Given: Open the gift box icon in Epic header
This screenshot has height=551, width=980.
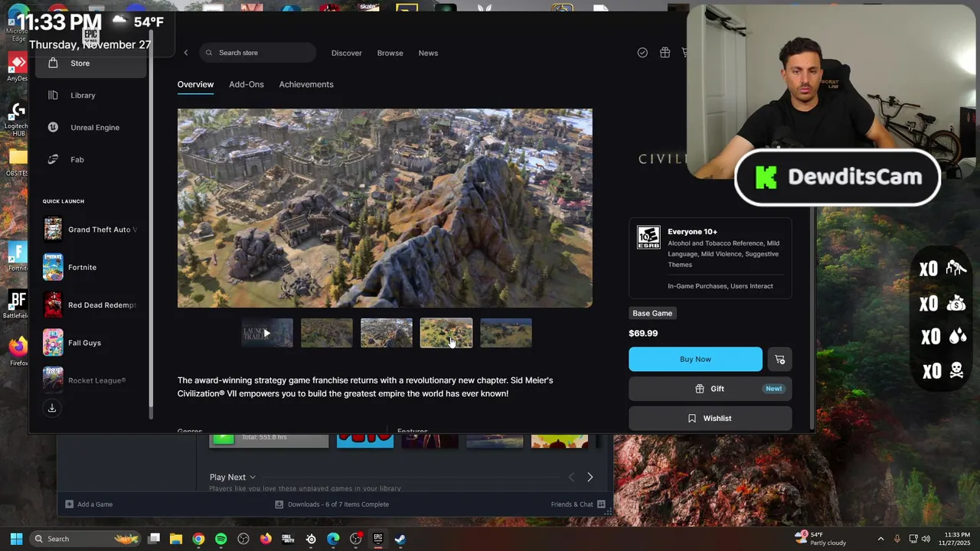Looking at the screenshot, I should 665,53.
